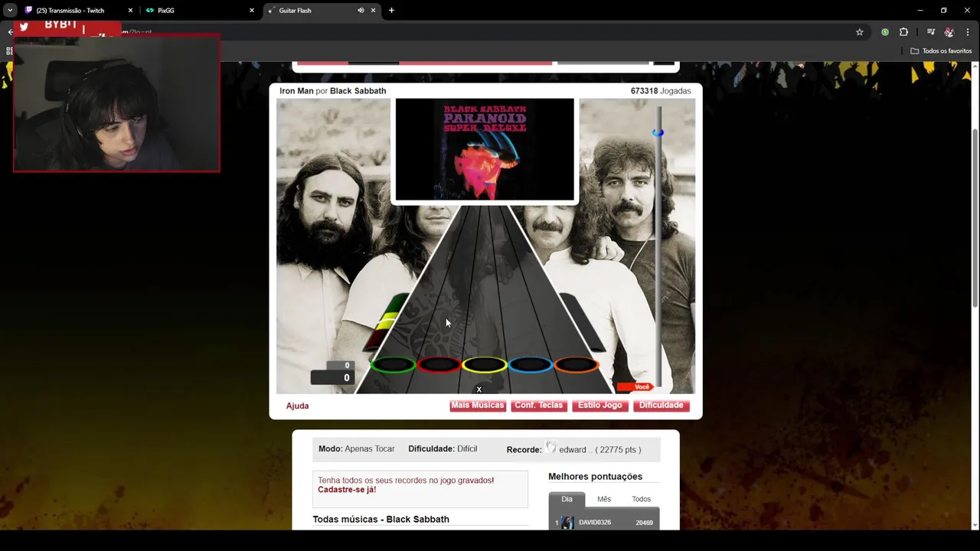Viewport: 980px width, 551px height.
Task: Click the DAVID0326 player name
Action: tap(595, 523)
